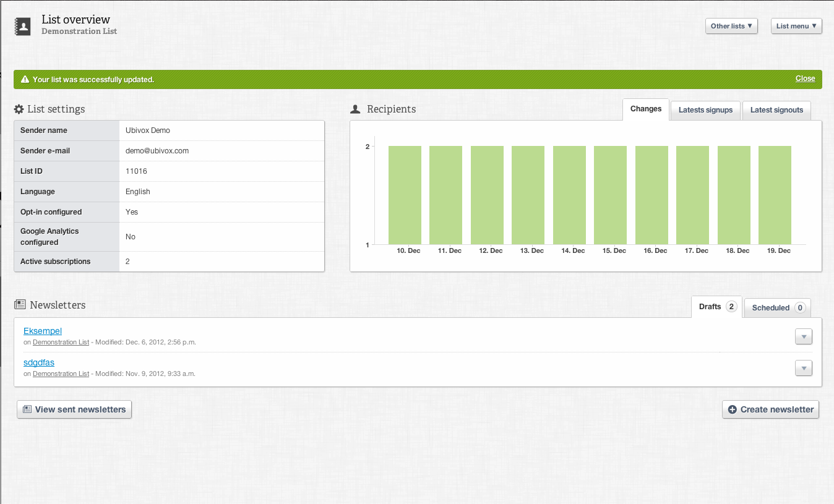Click the 17. Dec chart bar
This screenshot has width=834, height=504.
click(692, 195)
